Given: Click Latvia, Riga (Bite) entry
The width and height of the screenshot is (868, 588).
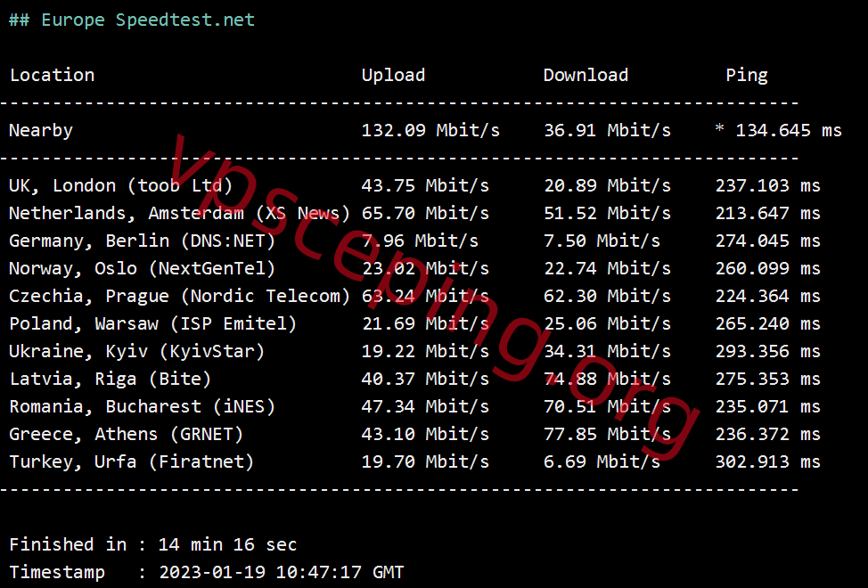Looking at the screenshot, I should click(x=111, y=379).
